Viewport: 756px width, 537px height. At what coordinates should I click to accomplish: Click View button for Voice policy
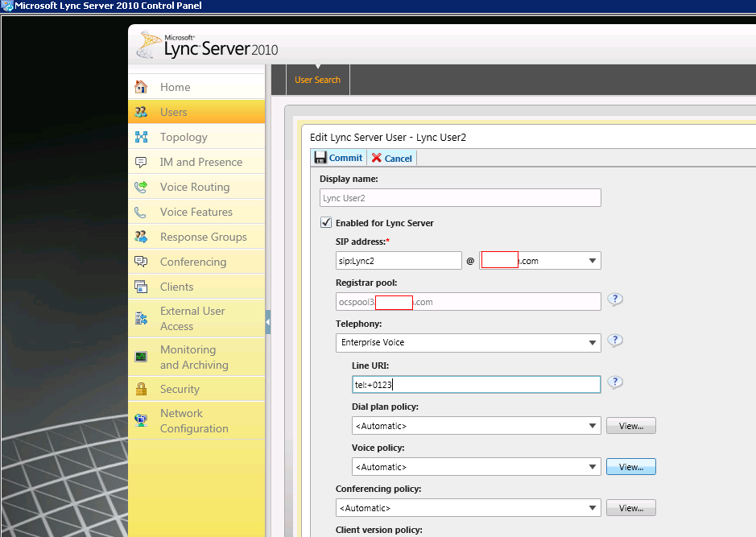coord(630,467)
